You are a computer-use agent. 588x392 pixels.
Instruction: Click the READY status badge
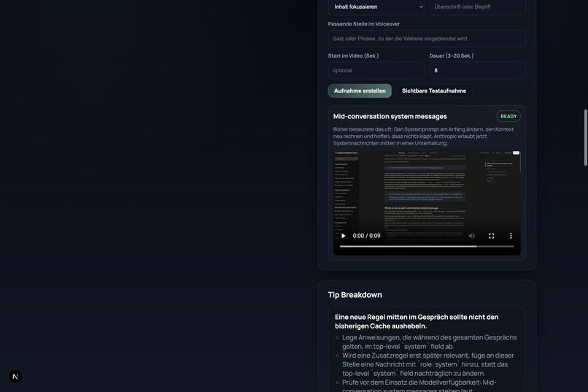[508, 116]
